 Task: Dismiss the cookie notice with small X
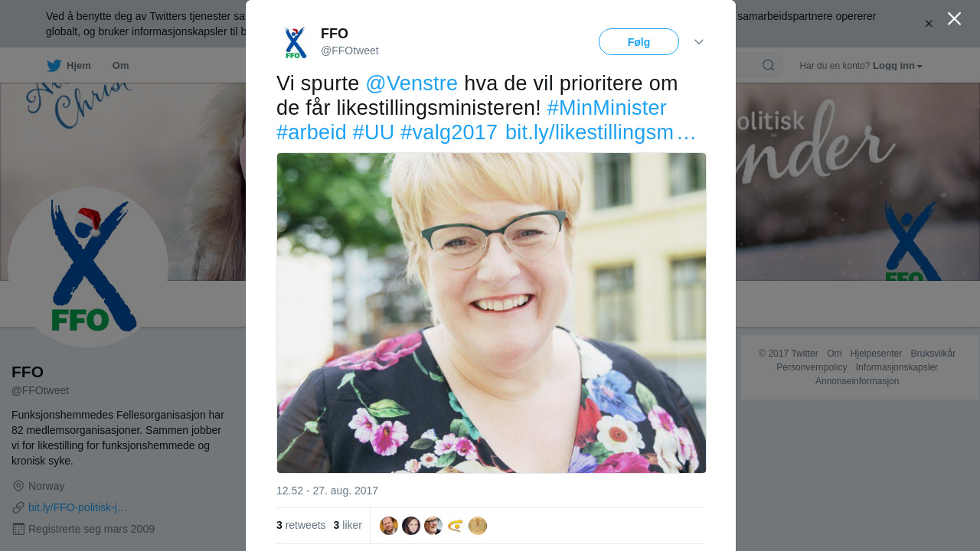[x=929, y=24]
